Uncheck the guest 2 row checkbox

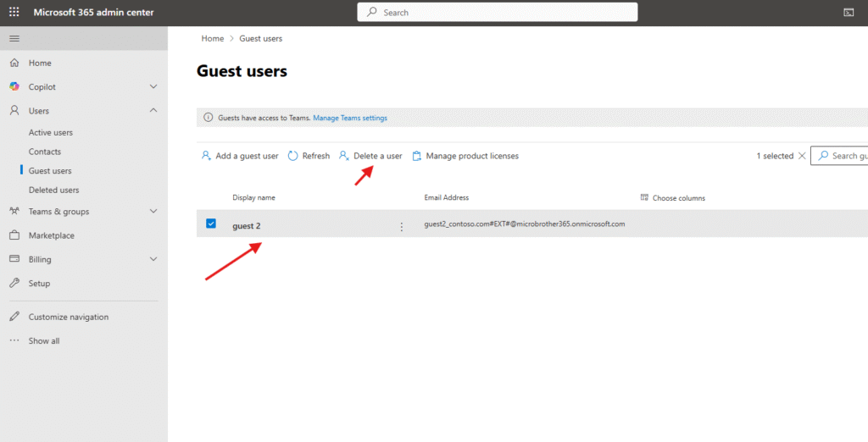click(x=211, y=224)
